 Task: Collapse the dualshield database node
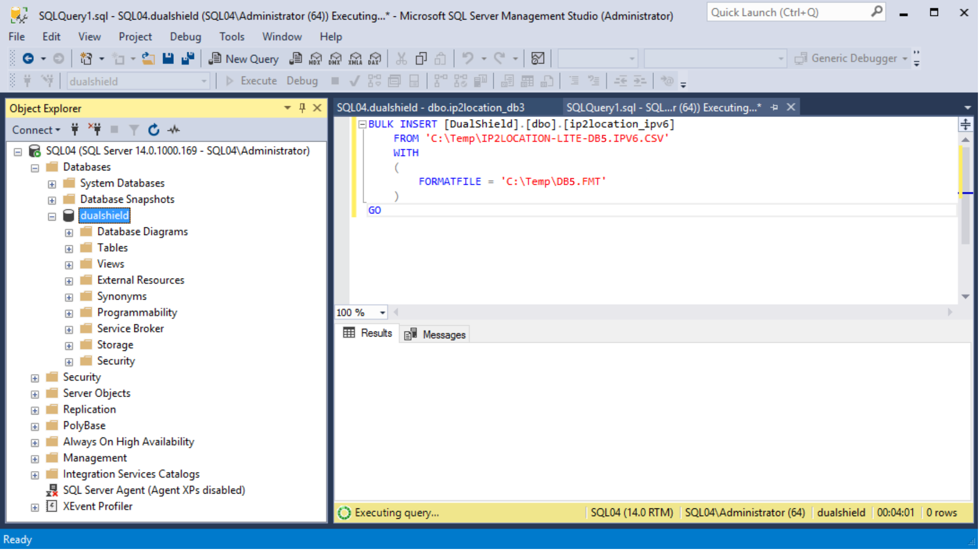pyautogui.click(x=52, y=217)
